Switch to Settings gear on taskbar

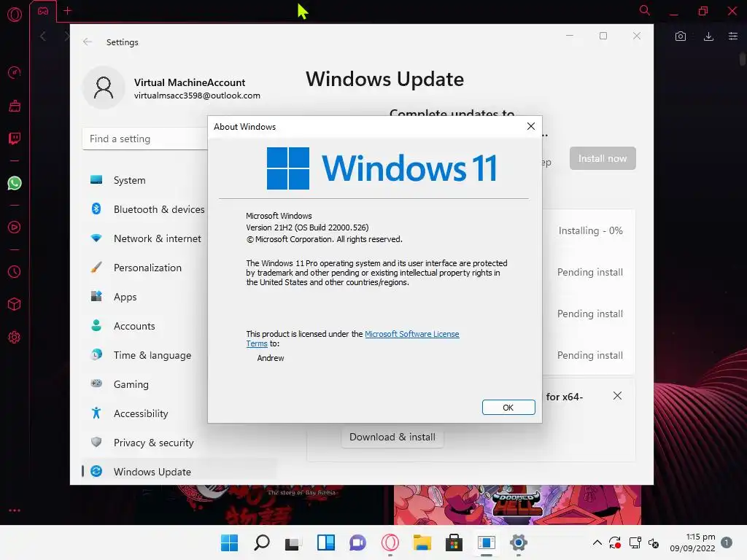pos(519,542)
